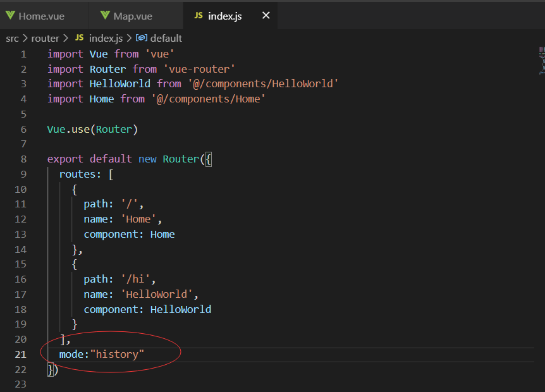545x392 pixels.
Task: Click the minimap at editor's right edge
Action: (x=542, y=61)
